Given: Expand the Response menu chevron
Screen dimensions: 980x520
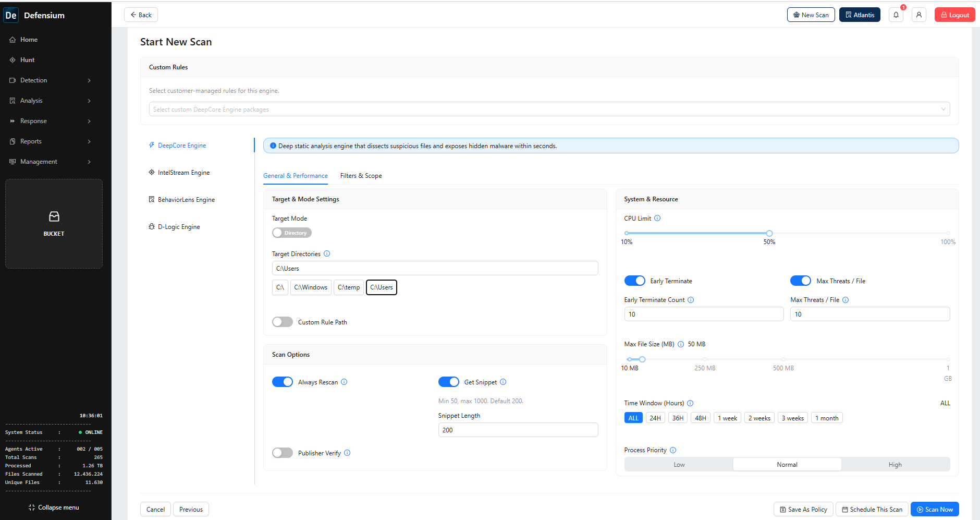Looking at the screenshot, I should point(89,121).
